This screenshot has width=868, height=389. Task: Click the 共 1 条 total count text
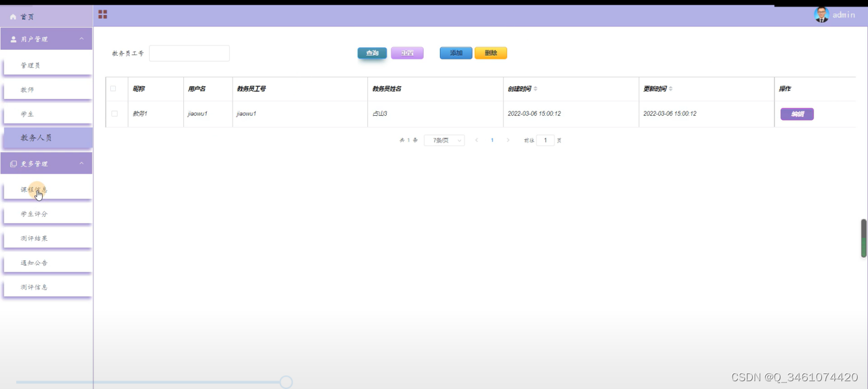409,140
